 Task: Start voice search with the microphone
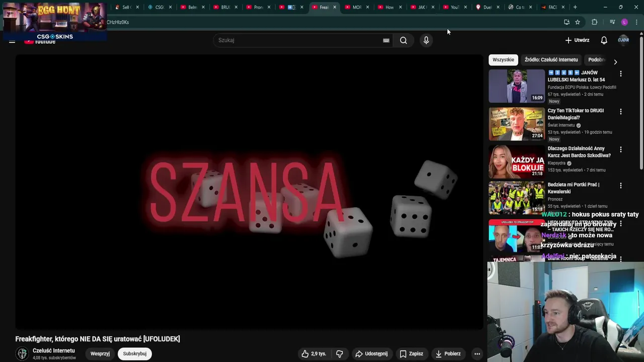coord(426,40)
